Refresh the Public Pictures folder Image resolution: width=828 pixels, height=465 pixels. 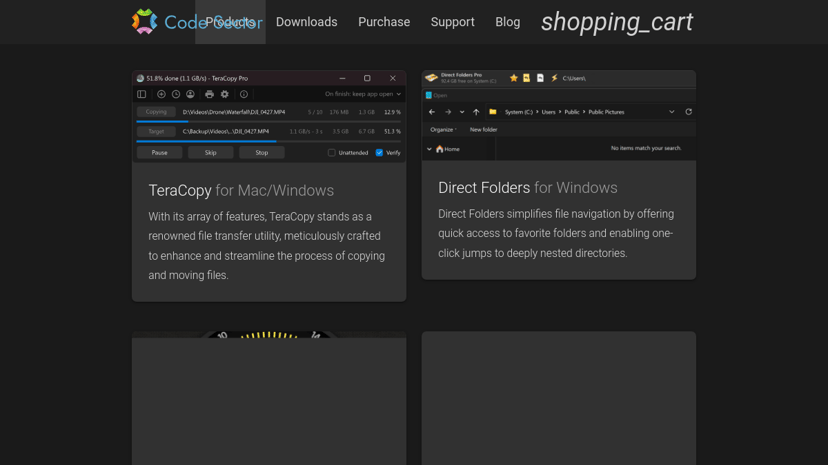tap(689, 112)
